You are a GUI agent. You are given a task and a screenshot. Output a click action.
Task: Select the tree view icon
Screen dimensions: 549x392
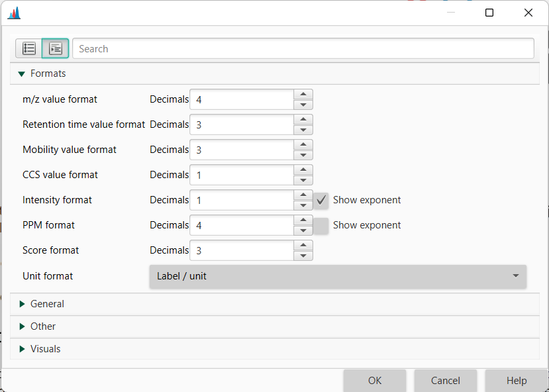click(55, 48)
